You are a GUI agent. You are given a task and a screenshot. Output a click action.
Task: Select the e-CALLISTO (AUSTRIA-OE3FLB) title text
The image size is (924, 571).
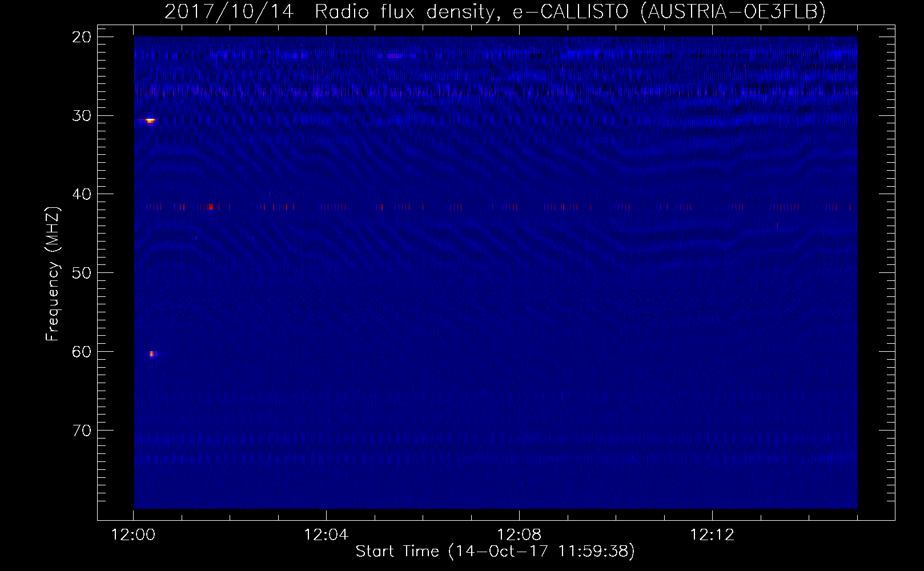click(669, 11)
